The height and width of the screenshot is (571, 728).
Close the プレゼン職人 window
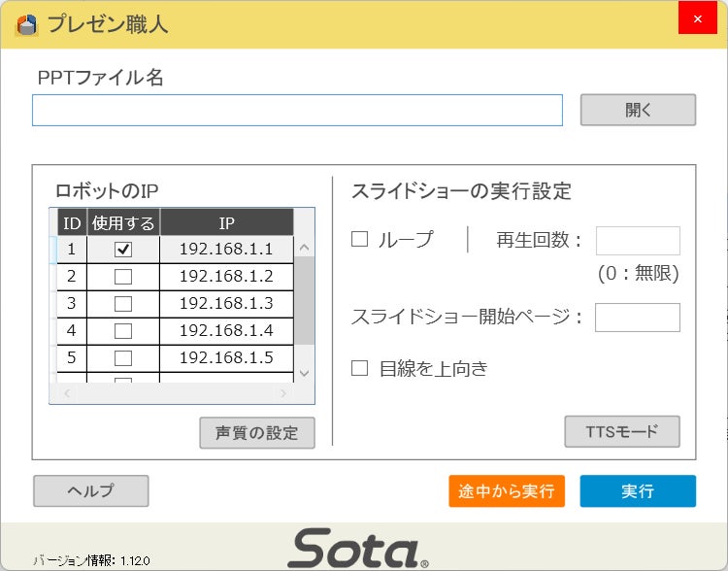tap(697, 18)
